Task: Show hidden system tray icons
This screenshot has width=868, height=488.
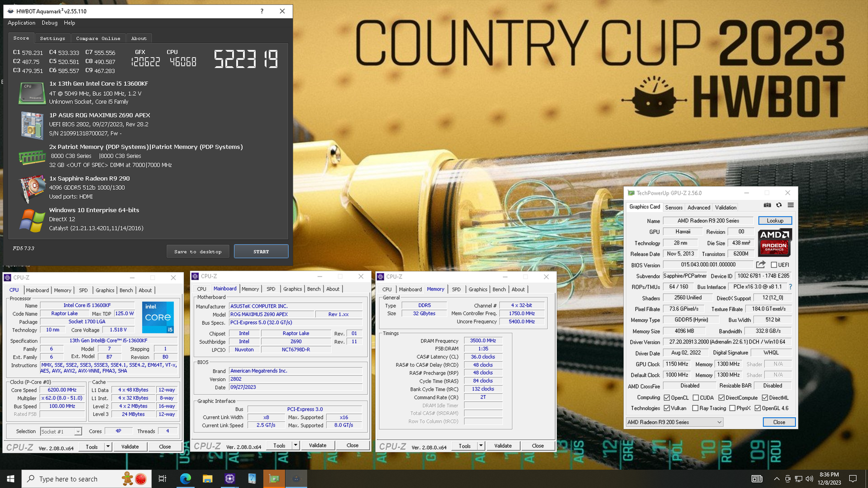Action: [x=777, y=479]
